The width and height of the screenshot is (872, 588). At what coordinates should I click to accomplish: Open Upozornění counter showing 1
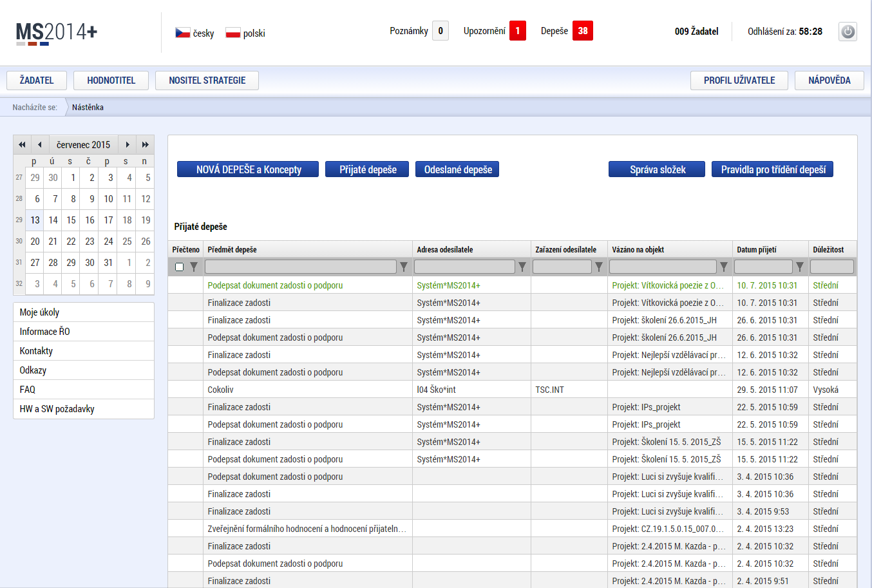coord(518,31)
